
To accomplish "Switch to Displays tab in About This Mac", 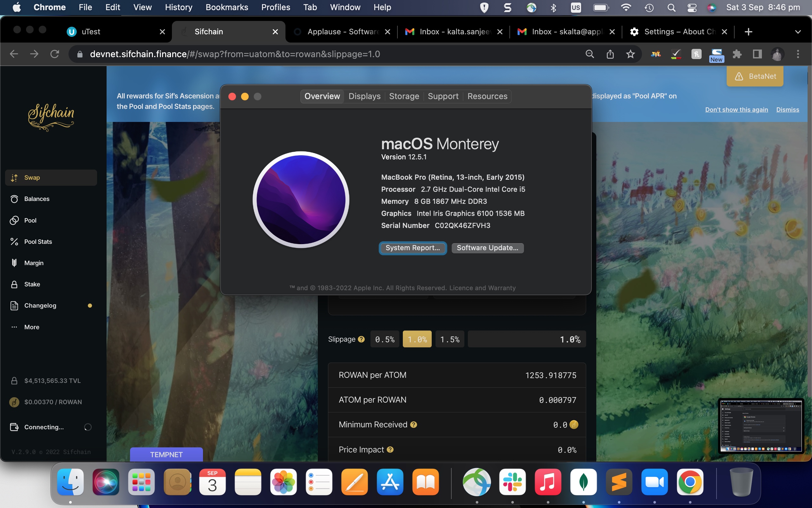I will point(364,96).
